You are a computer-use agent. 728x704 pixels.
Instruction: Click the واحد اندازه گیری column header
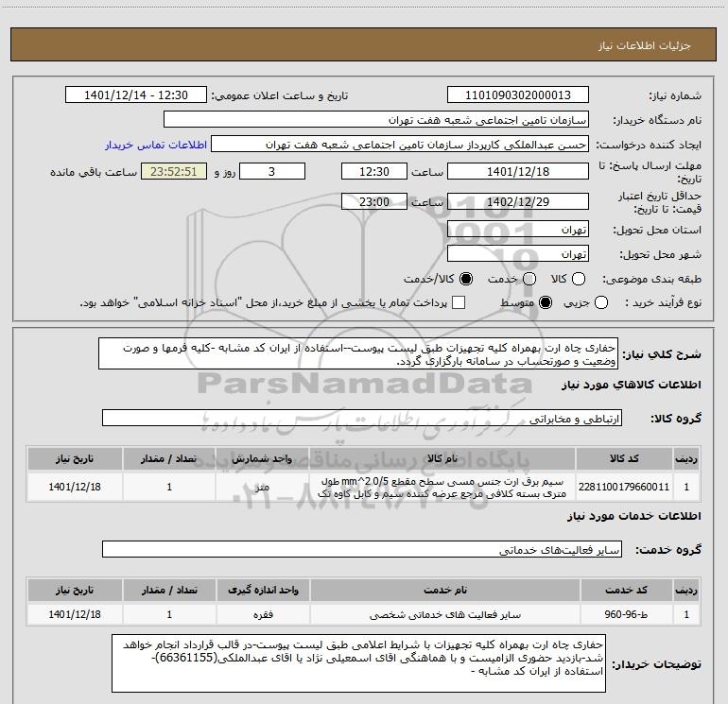(x=263, y=590)
